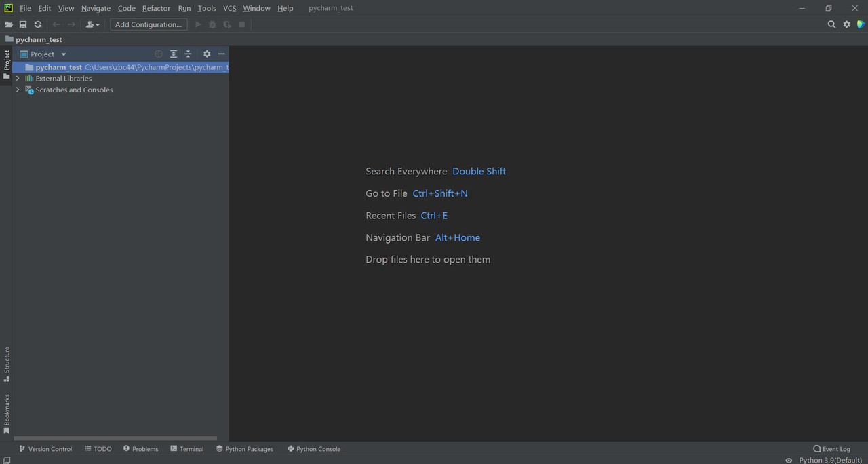
Task: Expand the Scratches and Consoles node
Action: pos(18,90)
